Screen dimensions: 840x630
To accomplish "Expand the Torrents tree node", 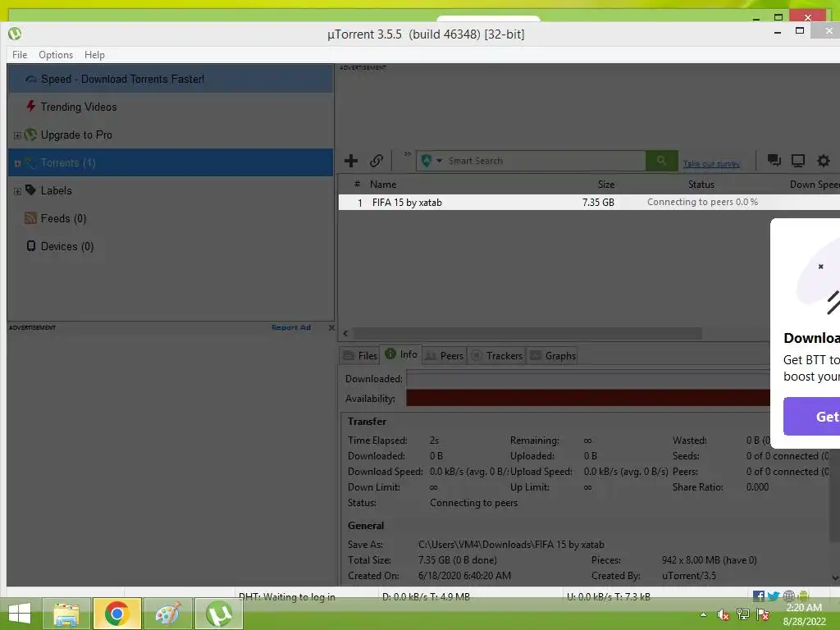I will tap(17, 163).
